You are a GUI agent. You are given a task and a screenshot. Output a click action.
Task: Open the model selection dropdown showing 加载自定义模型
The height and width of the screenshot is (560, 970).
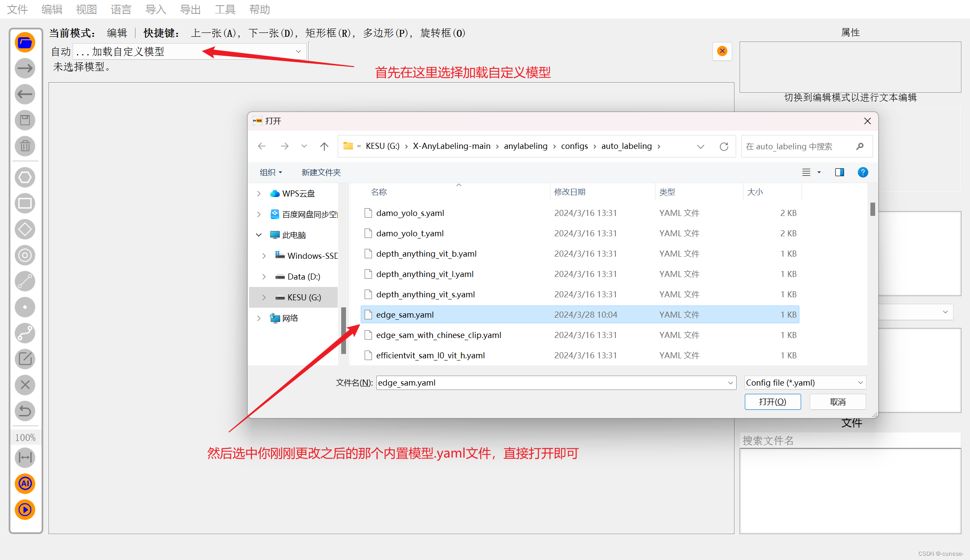298,51
